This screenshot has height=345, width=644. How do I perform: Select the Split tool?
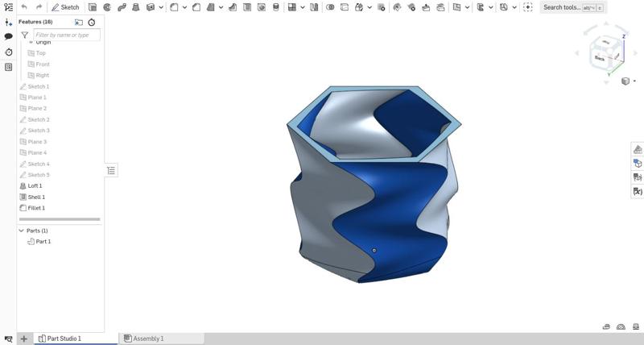point(345,7)
